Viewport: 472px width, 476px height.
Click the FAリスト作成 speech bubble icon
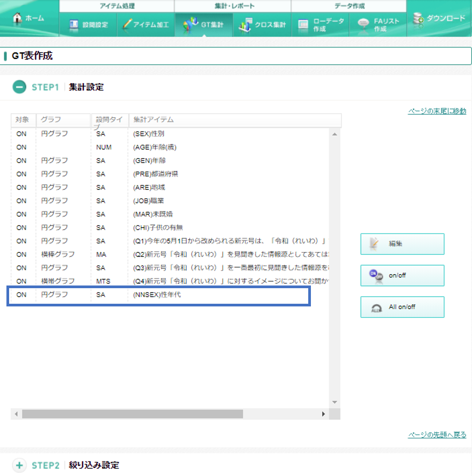point(364,24)
